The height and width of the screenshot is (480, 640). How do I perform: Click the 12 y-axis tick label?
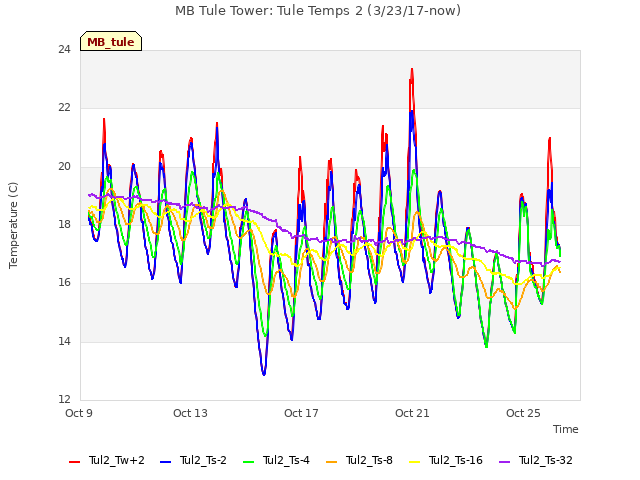coord(64,399)
